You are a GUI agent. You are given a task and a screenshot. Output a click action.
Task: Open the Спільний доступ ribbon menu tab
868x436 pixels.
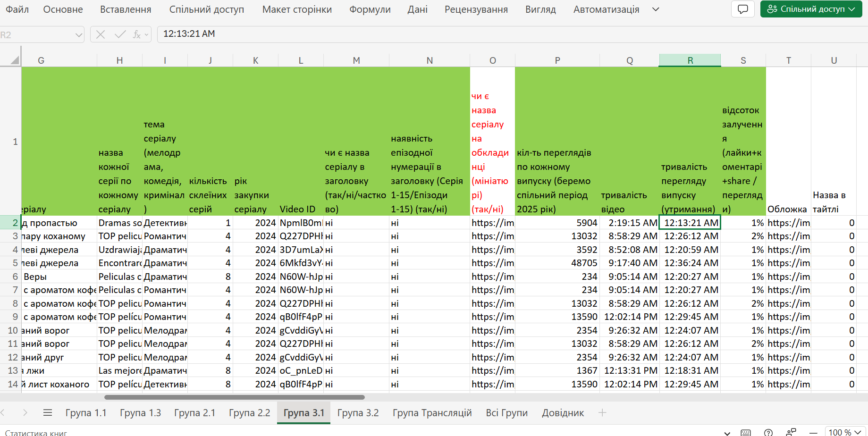click(x=207, y=9)
